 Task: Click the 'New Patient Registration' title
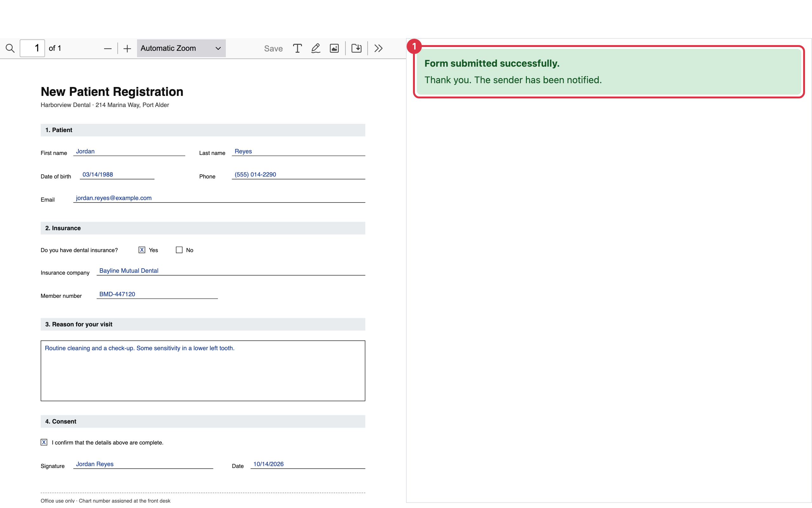click(112, 92)
